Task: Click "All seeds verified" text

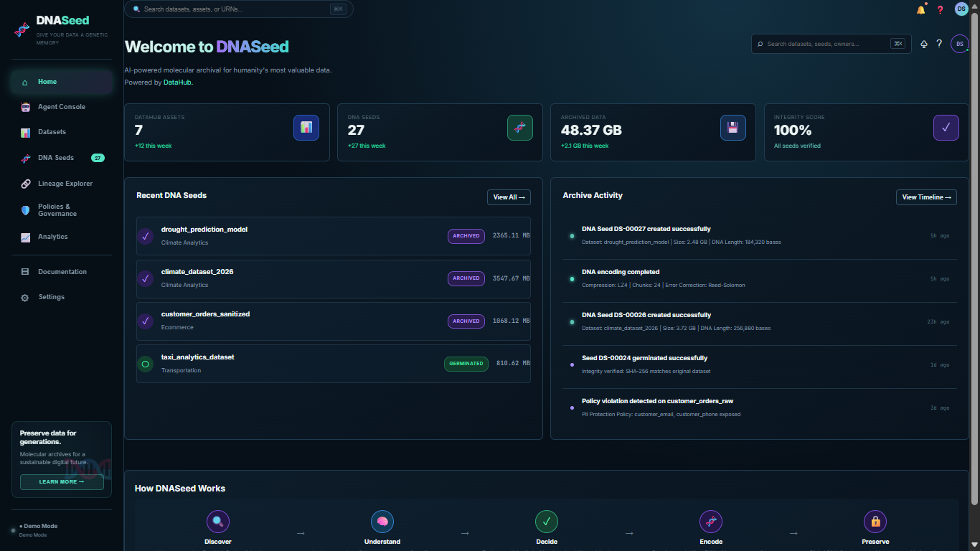Action: (797, 146)
